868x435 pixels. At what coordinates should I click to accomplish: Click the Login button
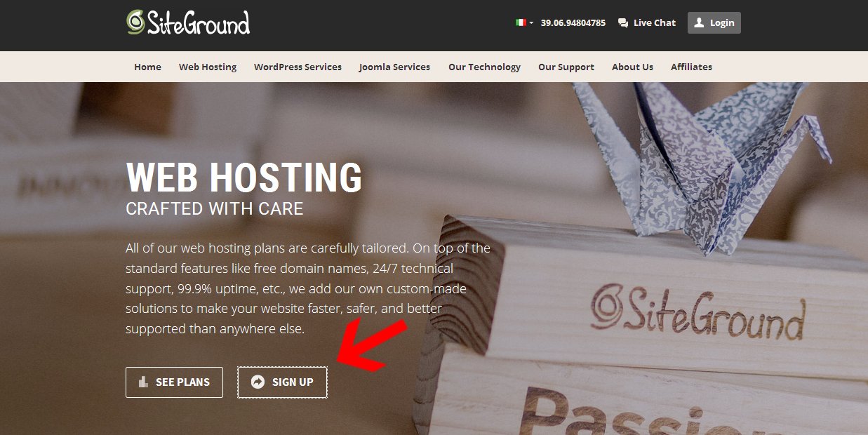(714, 22)
